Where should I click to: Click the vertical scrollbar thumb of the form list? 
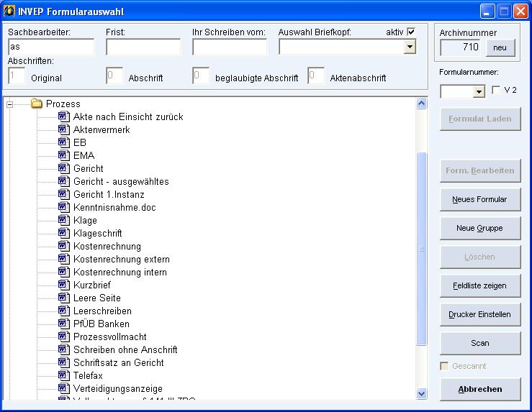tap(421, 249)
